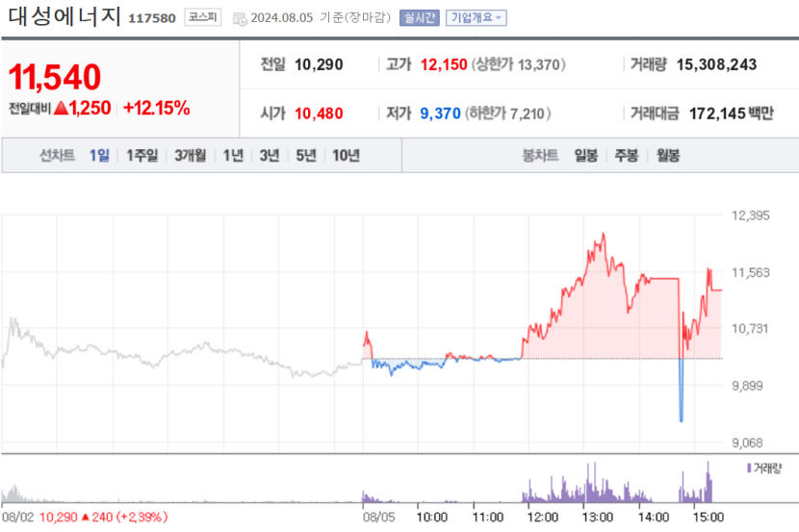Click the current price 11,540
This screenshot has height=532, width=799.
coord(55,77)
